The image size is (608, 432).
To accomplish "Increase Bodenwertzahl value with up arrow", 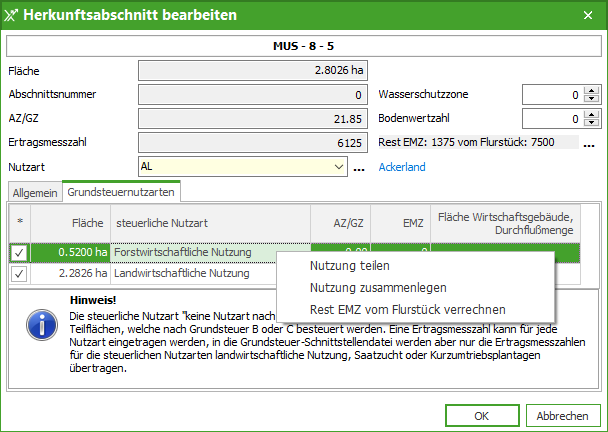I will click(x=591, y=115).
